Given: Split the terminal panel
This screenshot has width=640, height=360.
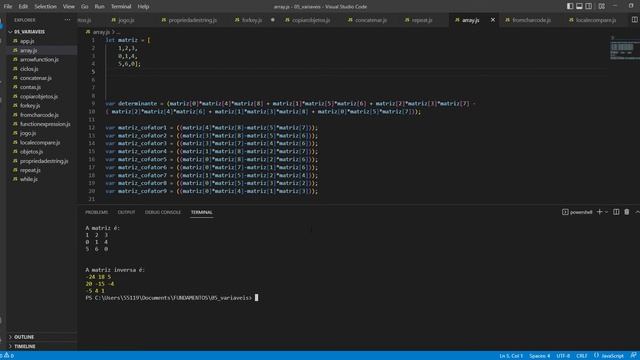Looking at the screenshot, I should pyautogui.click(x=616, y=212).
